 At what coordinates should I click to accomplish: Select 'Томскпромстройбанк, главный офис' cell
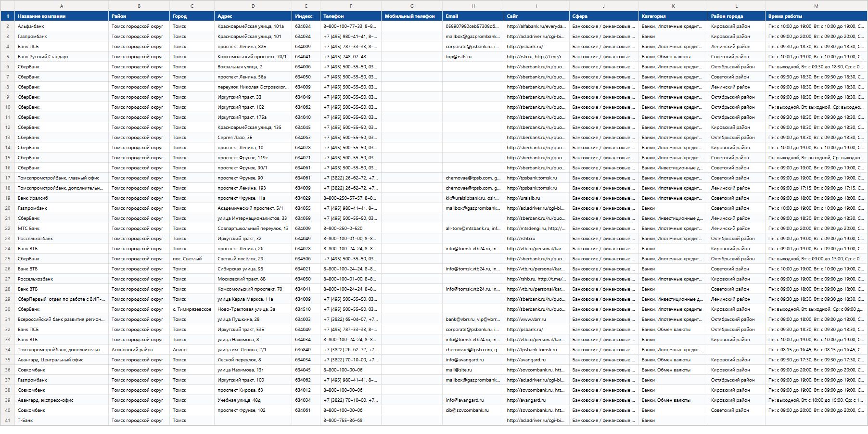coord(62,178)
